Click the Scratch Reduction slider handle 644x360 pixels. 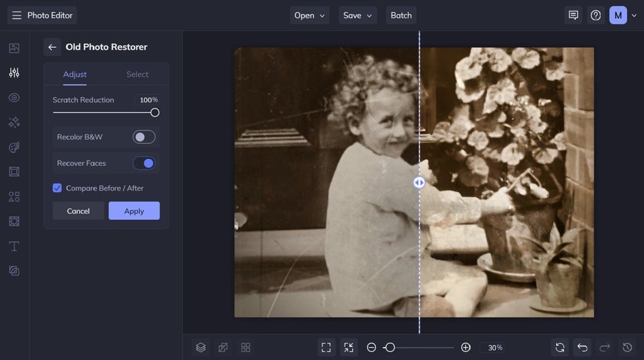tap(155, 113)
